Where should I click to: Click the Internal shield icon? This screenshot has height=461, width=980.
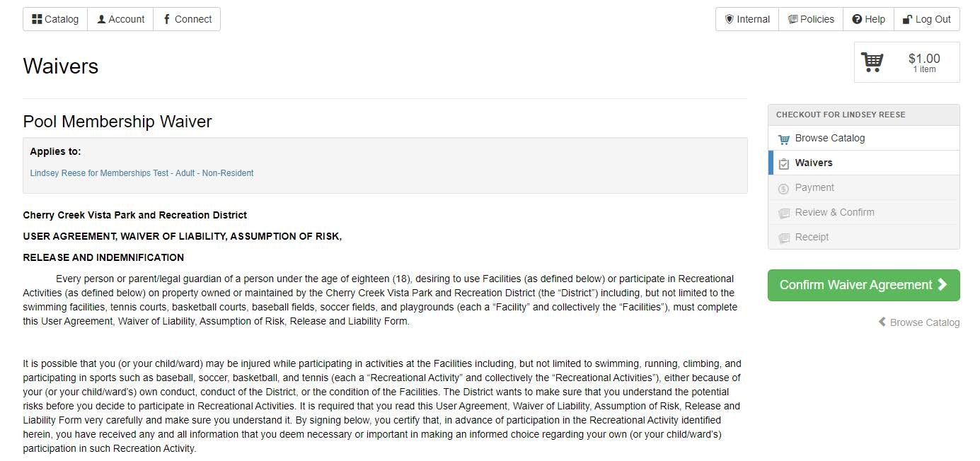click(729, 19)
